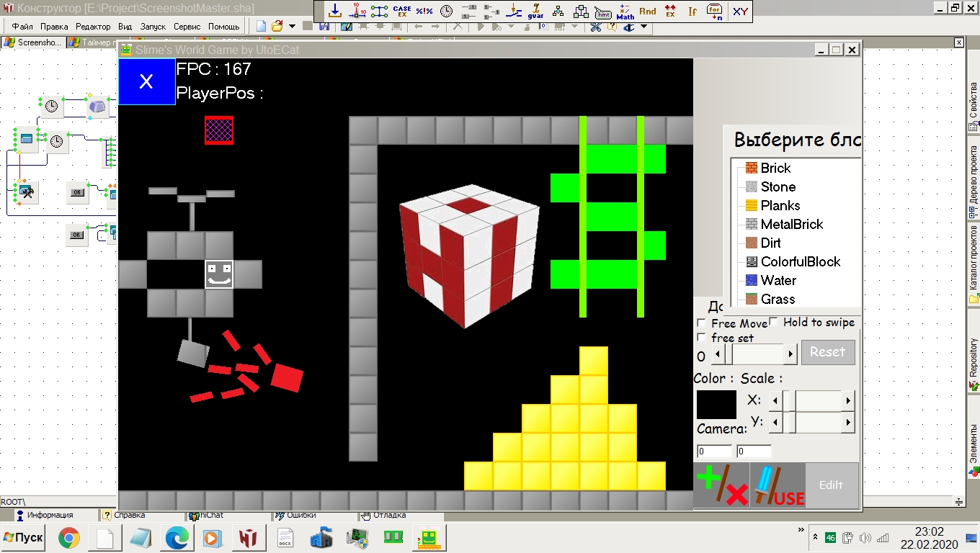Viewport: 980px width, 553px height.
Task: Click the Rnd random element icon
Action: tap(648, 11)
